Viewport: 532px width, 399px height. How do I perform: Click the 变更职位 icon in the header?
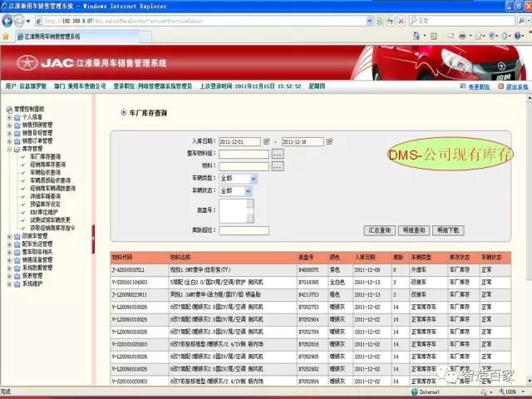(x=463, y=86)
